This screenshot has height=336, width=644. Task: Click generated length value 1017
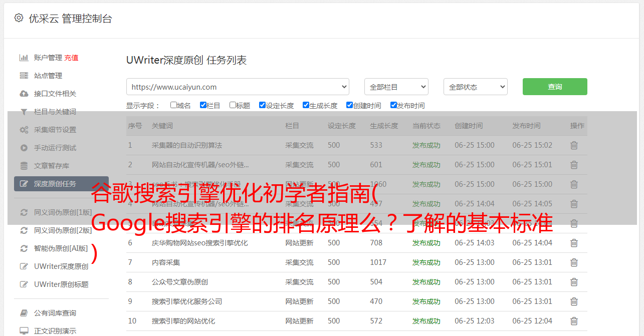378,262
